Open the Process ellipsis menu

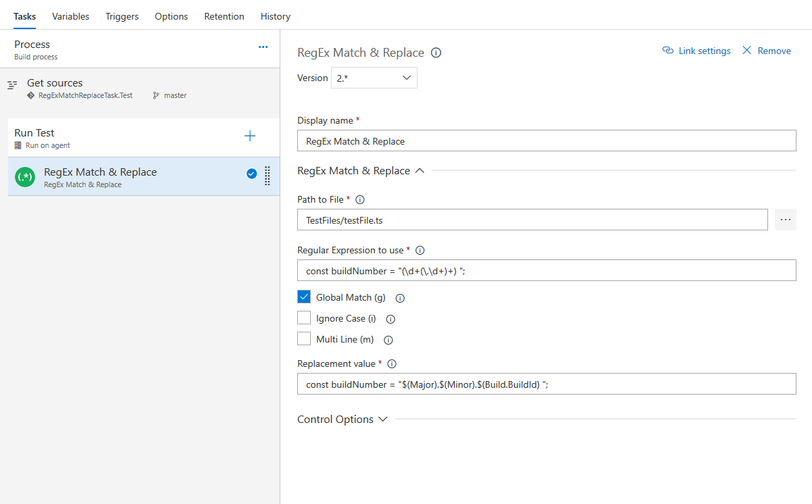pos(263,47)
